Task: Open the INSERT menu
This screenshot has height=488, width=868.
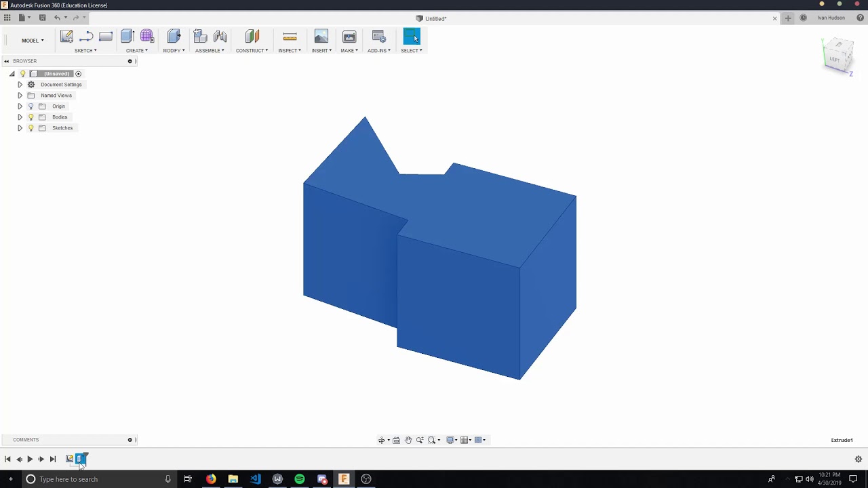Action: (x=321, y=51)
